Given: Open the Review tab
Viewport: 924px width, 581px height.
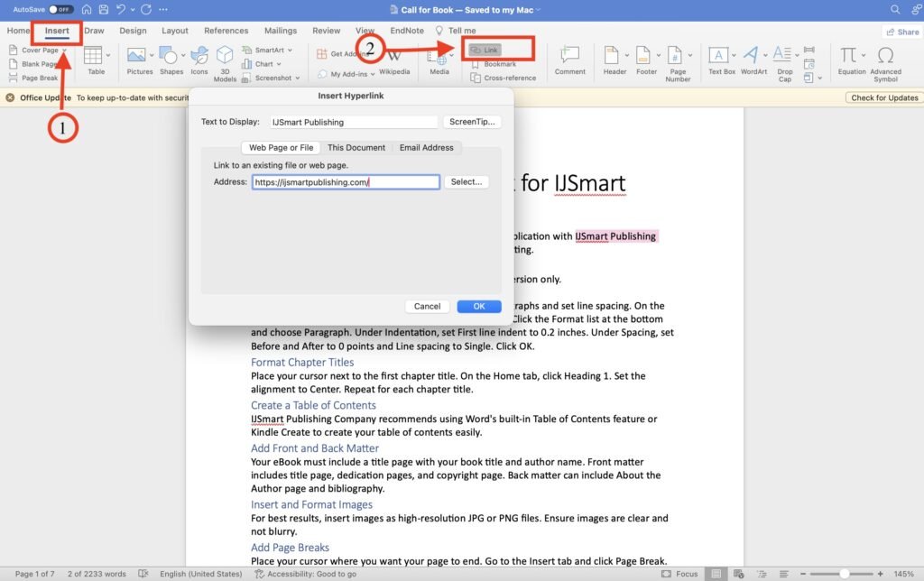Looking at the screenshot, I should pos(327,31).
